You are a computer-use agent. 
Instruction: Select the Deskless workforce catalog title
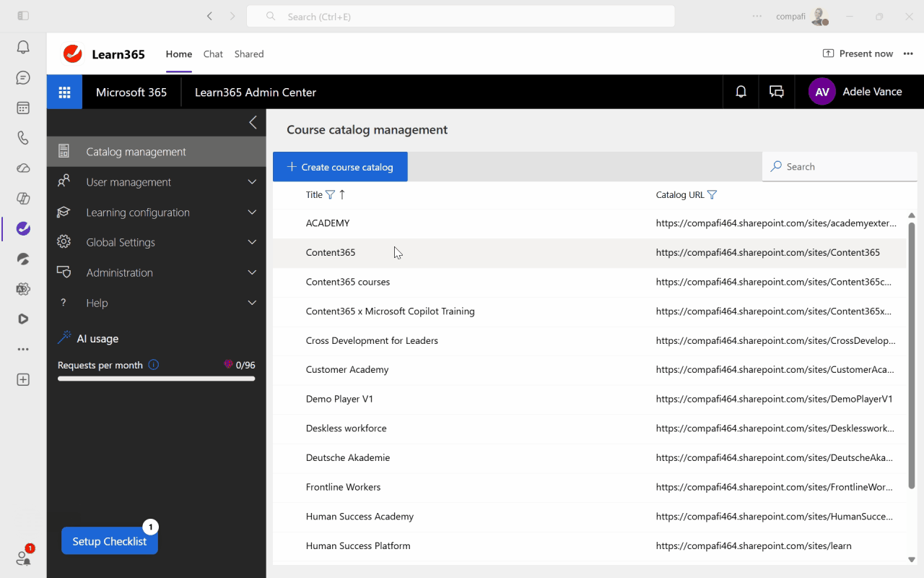point(346,428)
